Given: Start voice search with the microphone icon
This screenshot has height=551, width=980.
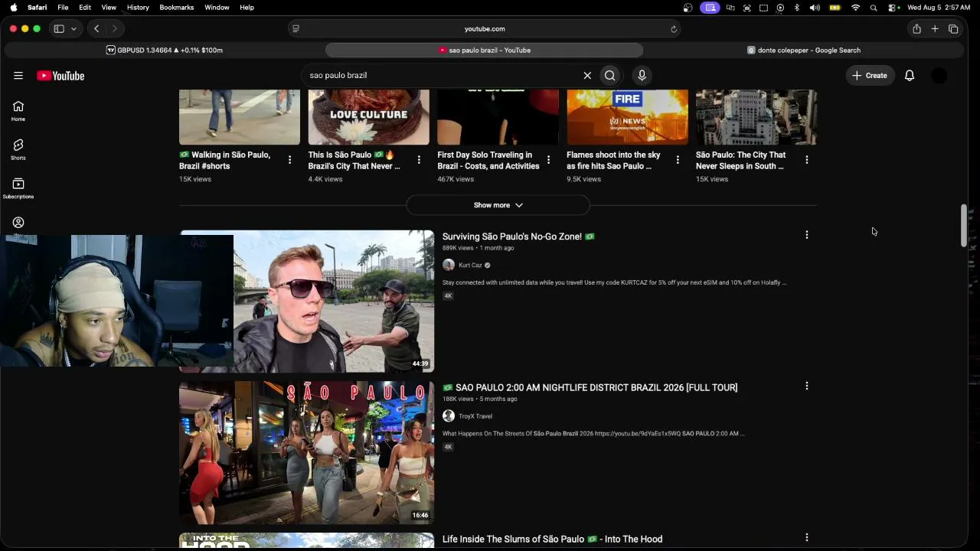Looking at the screenshot, I should pos(642,76).
